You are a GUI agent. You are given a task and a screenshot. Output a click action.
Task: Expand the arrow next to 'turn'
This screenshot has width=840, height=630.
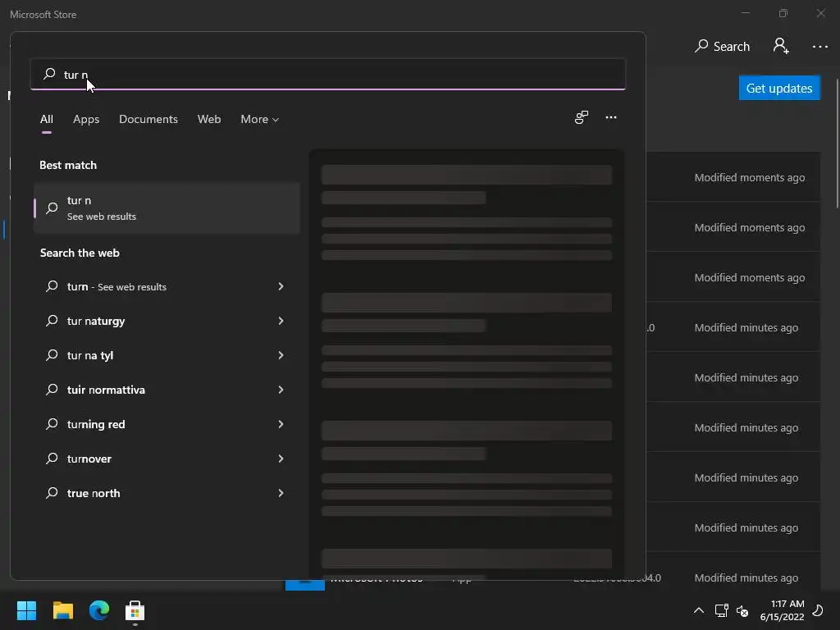281,286
